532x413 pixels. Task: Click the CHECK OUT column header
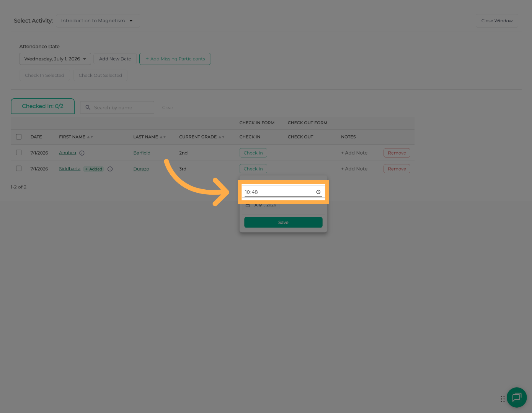coord(300,137)
